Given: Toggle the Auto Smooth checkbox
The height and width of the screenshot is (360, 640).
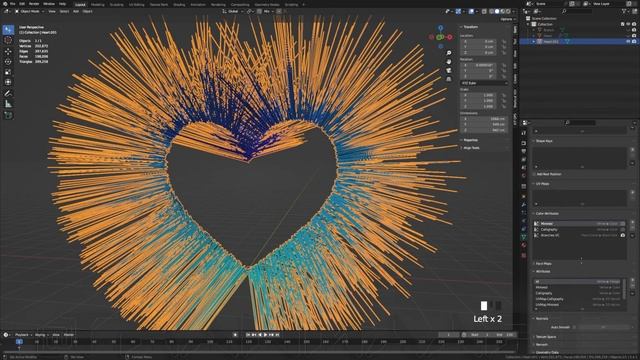Looking at the screenshot, I should 574,327.
